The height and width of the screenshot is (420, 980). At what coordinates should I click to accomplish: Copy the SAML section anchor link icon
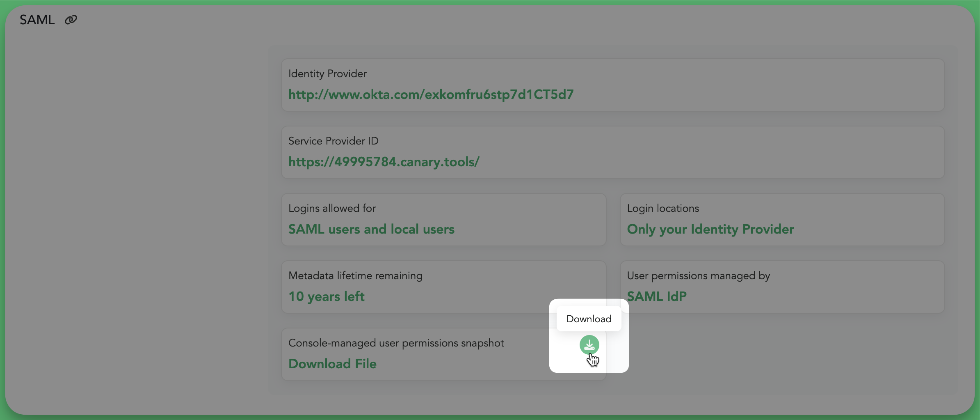(x=71, y=20)
